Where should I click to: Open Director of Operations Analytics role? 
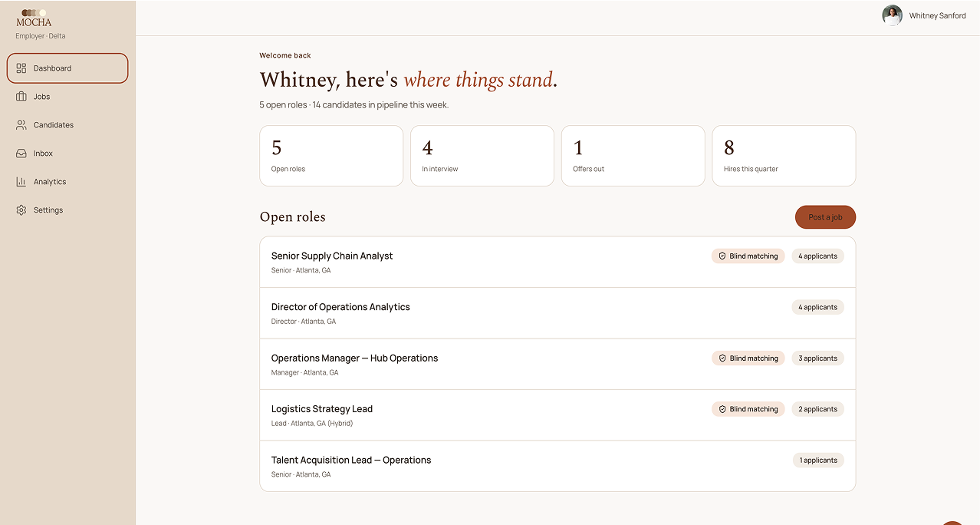pyautogui.click(x=557, y=313)
